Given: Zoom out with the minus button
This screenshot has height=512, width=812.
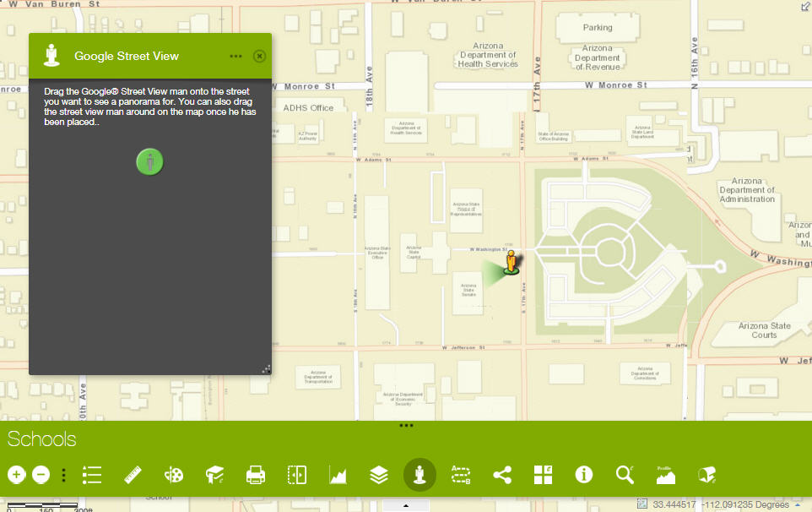Looking at the screenshot, I should click(41, 475).
